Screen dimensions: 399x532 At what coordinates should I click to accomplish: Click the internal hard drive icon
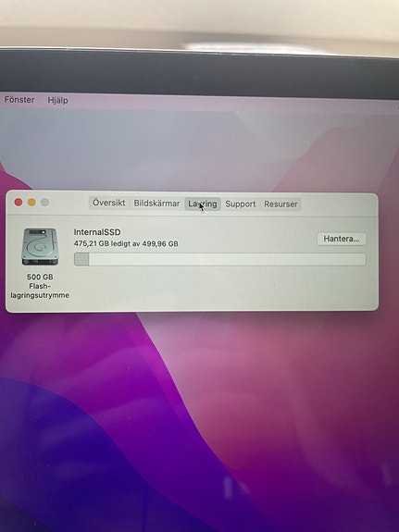40,247
